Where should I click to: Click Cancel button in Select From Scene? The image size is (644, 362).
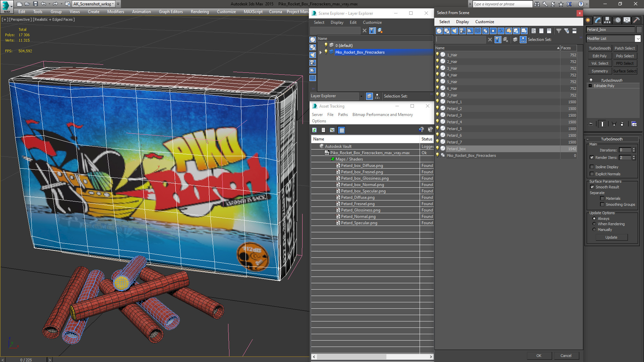pyautogui.click(x=566, y=356)
